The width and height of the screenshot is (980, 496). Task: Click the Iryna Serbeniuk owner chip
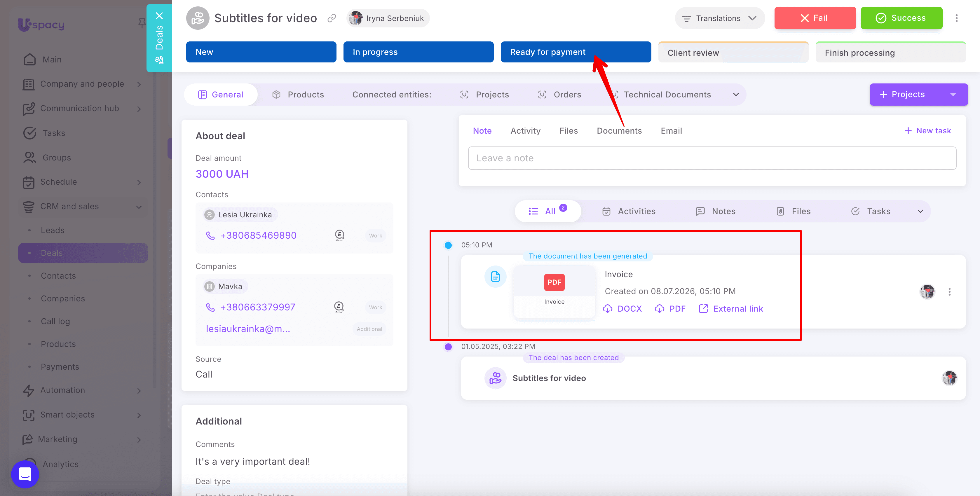pos(388,18)
